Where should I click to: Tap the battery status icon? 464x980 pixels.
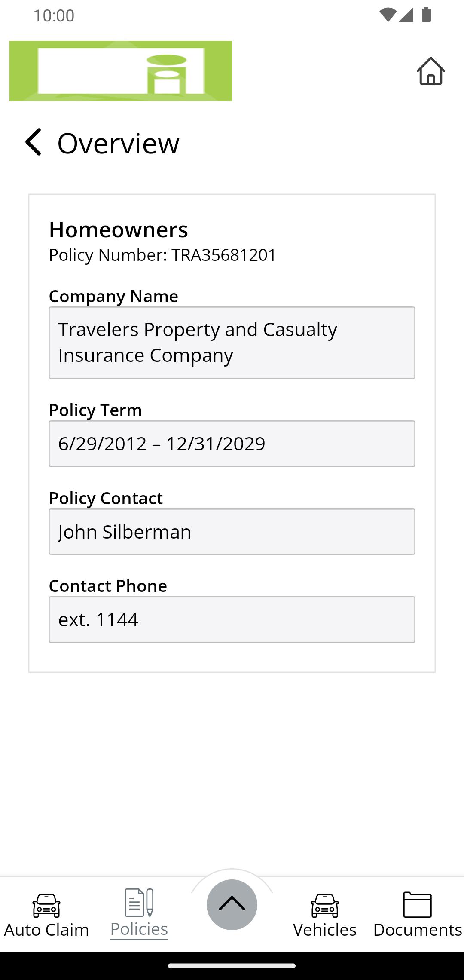(426, 15)
